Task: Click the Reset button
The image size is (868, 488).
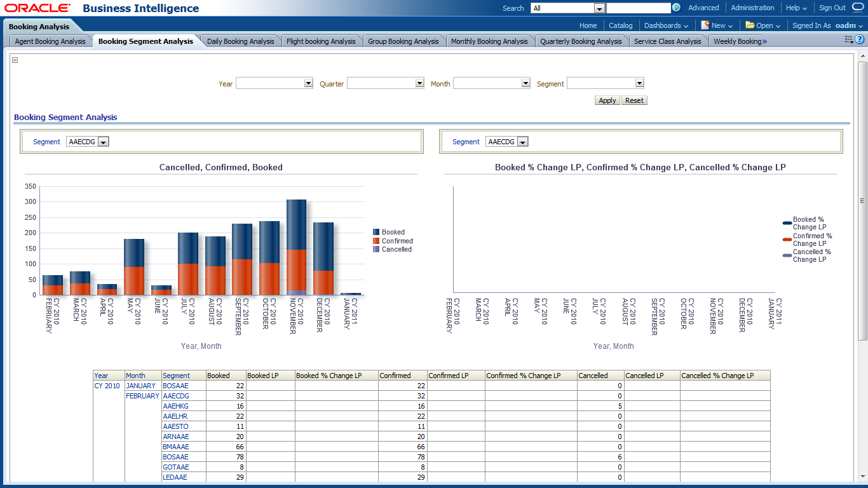Action: 634,100
